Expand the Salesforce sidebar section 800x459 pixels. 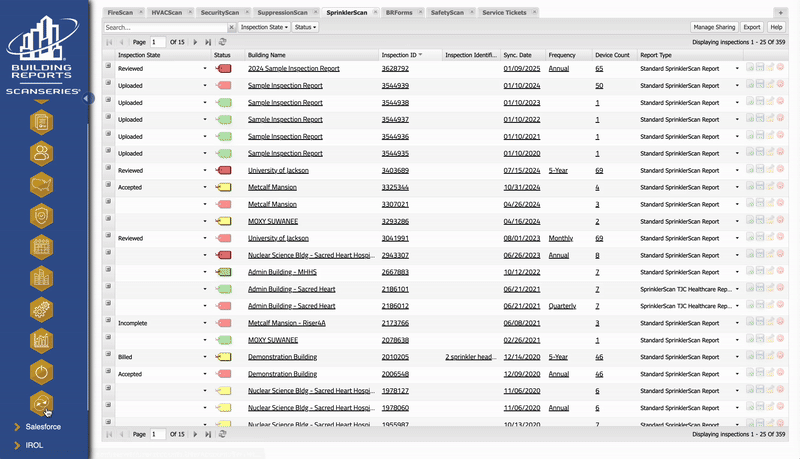tap(17, 427)
